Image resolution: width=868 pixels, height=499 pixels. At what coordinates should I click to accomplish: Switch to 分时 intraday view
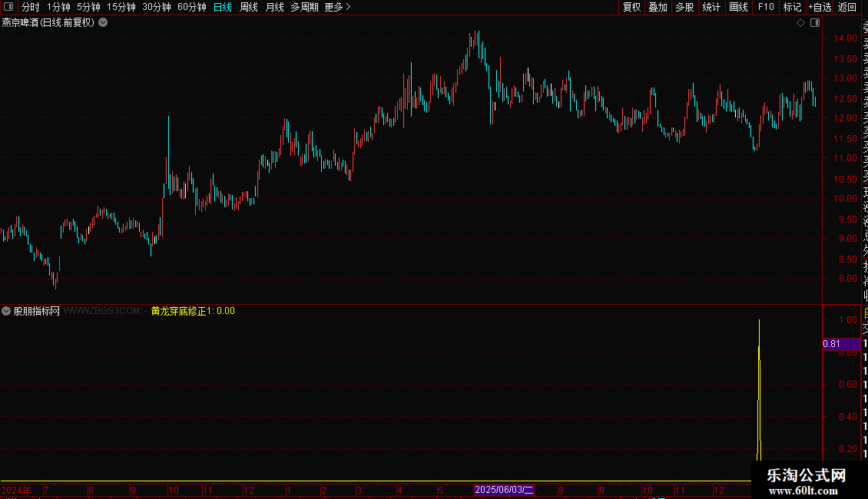pyautogui.click(x=31, y=7)
